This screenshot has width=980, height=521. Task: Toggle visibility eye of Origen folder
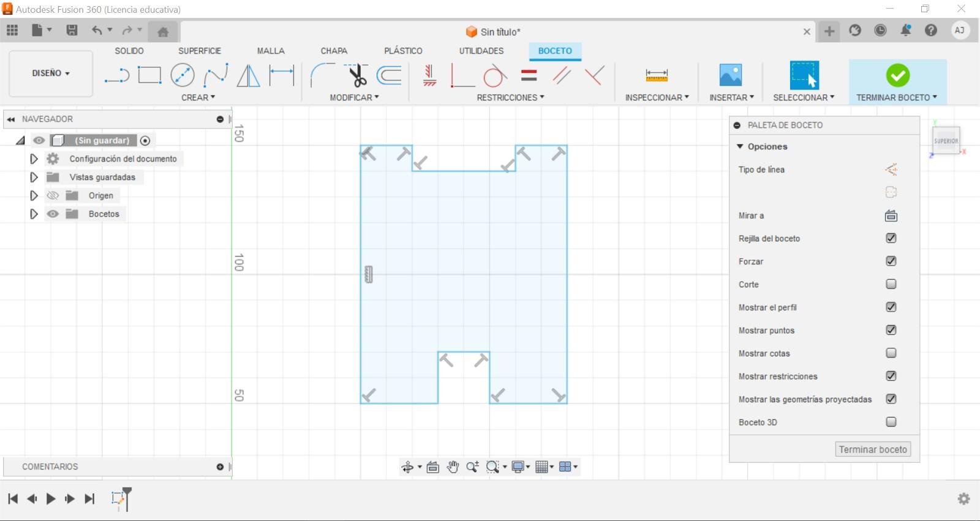pos(53,195)
